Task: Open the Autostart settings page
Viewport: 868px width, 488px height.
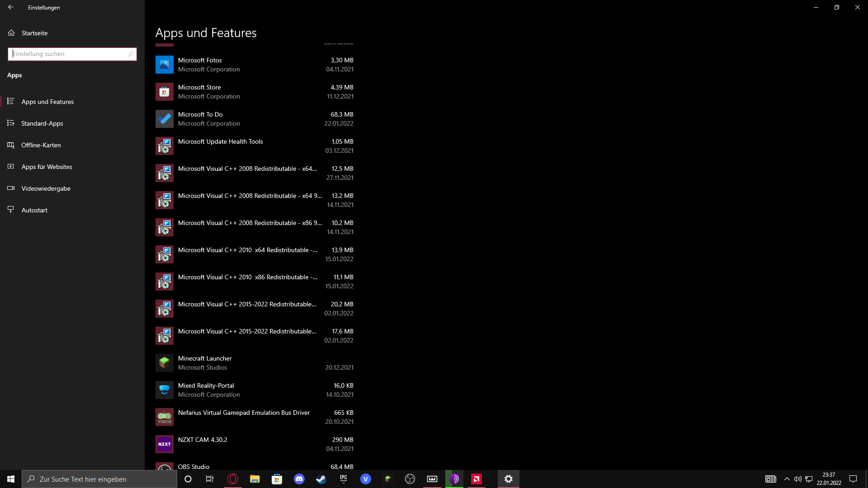Action: pos(34,210)
